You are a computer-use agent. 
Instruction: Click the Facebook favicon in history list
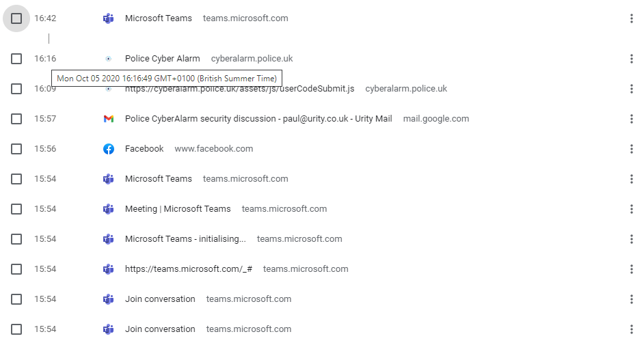108,149
